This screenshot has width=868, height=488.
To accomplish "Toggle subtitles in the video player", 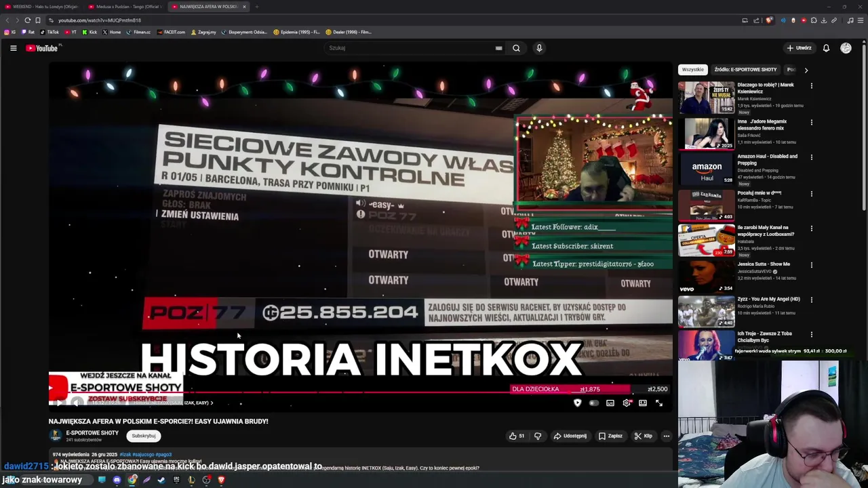I will [x=610, y=403].
